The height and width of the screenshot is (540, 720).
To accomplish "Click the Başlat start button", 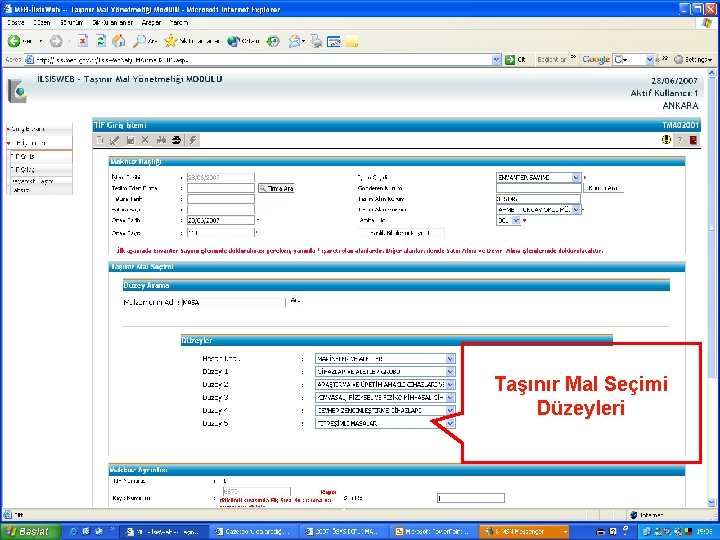I will click(x=30, y=532).
